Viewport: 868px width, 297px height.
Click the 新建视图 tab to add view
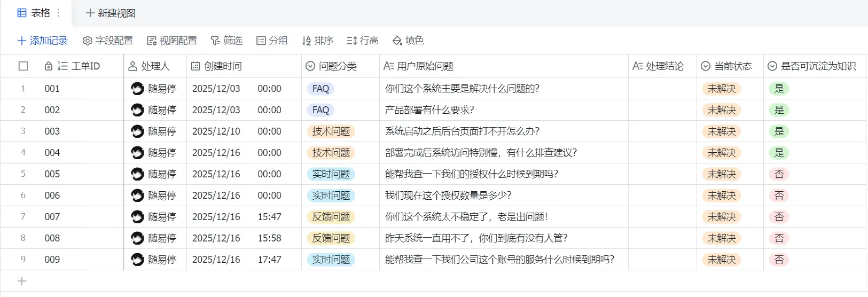point(111,13)
